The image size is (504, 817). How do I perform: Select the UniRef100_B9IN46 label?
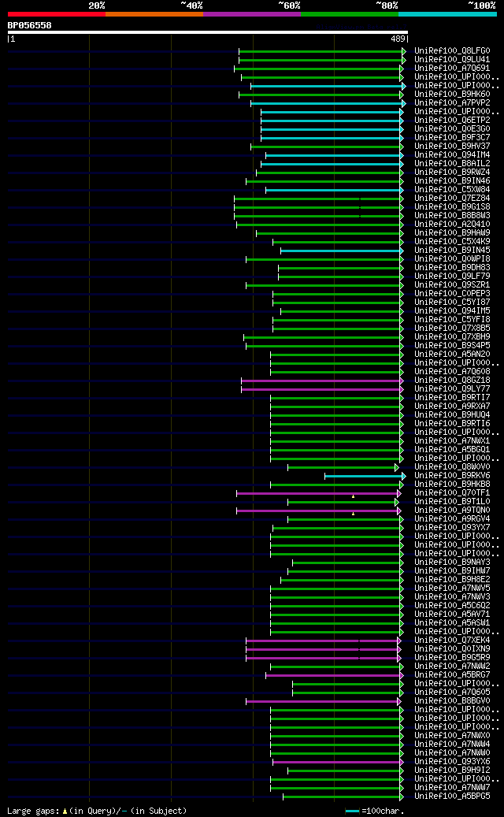tap(452, 180)
